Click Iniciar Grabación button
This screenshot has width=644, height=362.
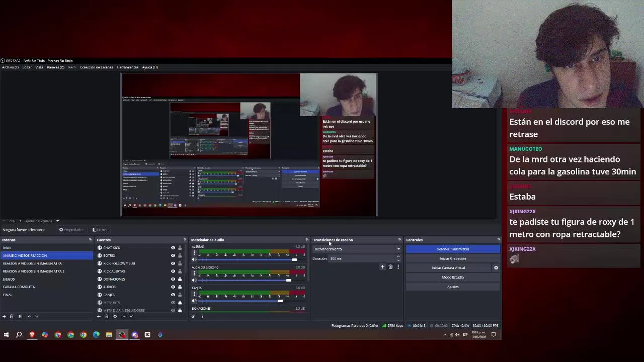pos(453,258)
